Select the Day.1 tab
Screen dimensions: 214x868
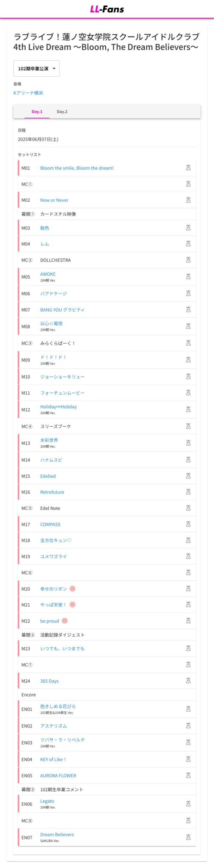tap(37, 112)
